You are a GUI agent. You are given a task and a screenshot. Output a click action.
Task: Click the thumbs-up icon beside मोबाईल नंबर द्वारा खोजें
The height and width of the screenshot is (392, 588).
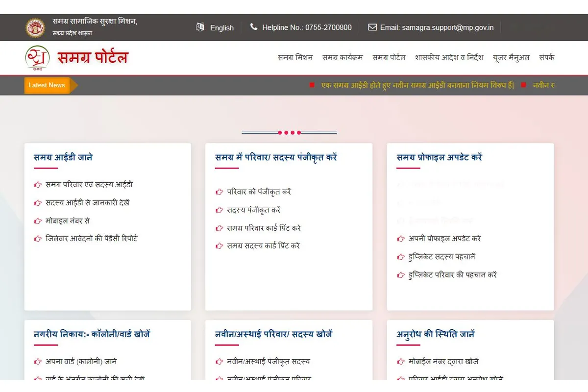click(400, 361)
